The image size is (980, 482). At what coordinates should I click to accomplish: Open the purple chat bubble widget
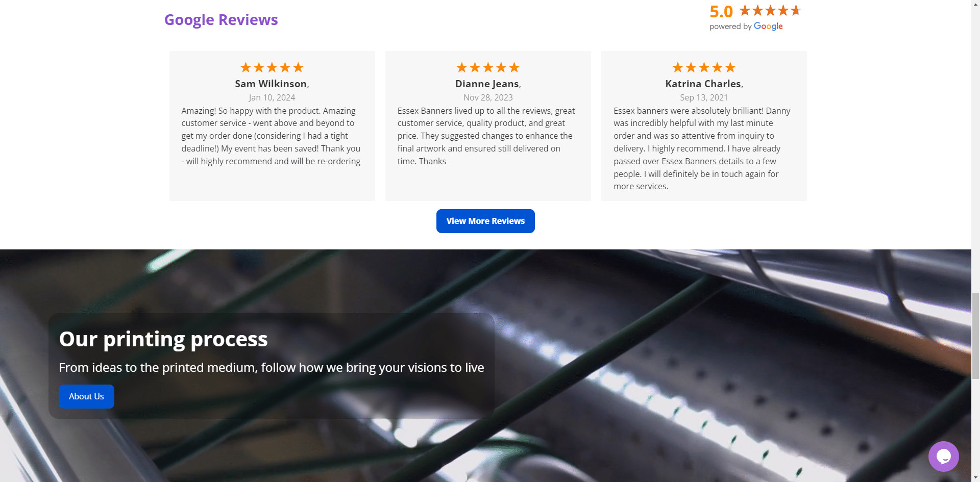943,456
